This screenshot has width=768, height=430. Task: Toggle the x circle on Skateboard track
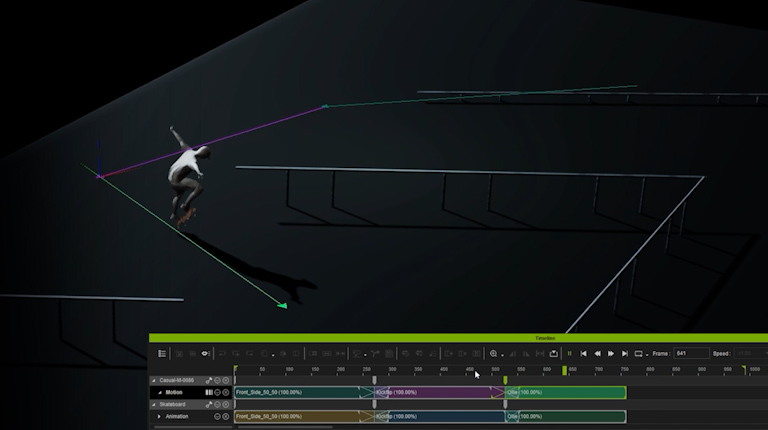(x=226, y=404)
